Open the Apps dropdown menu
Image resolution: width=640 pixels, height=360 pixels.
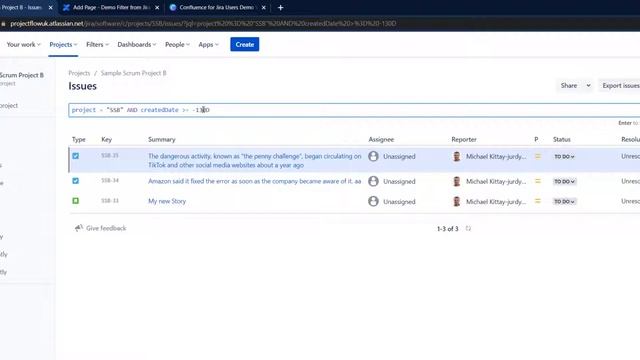(208, 44)
